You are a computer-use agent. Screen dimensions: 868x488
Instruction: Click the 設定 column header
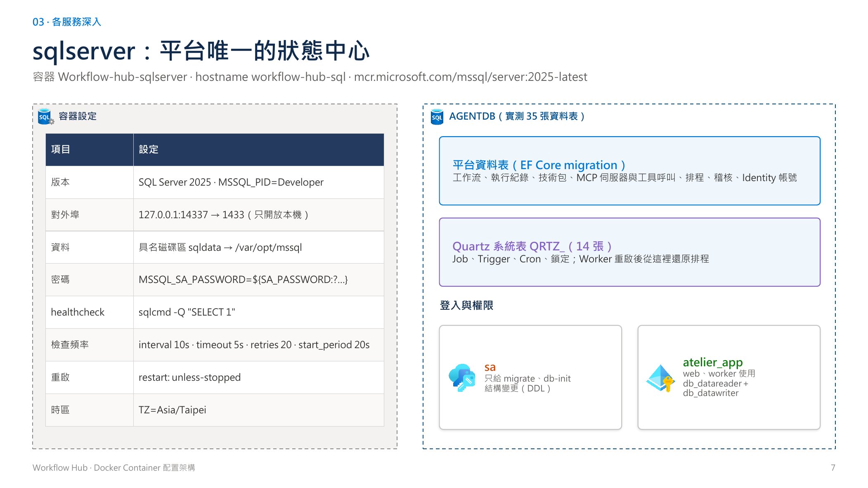(x=258, y=150)
